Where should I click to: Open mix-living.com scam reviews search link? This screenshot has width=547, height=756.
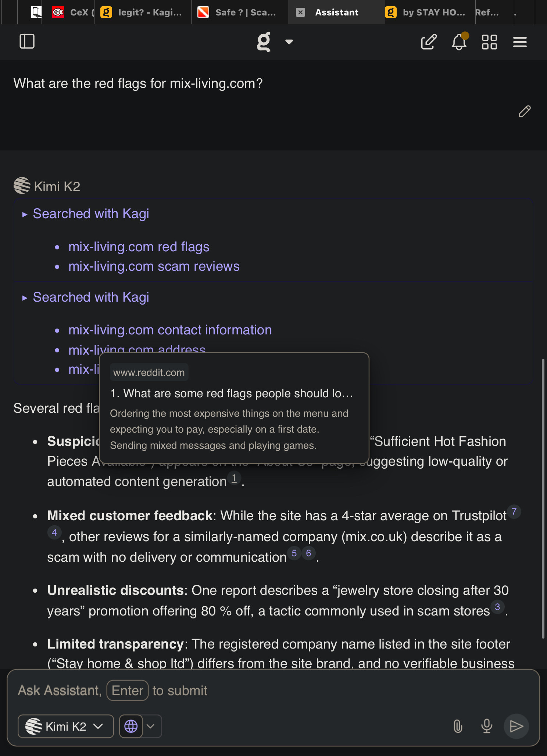pyautogui.click(x=154, y=266)
